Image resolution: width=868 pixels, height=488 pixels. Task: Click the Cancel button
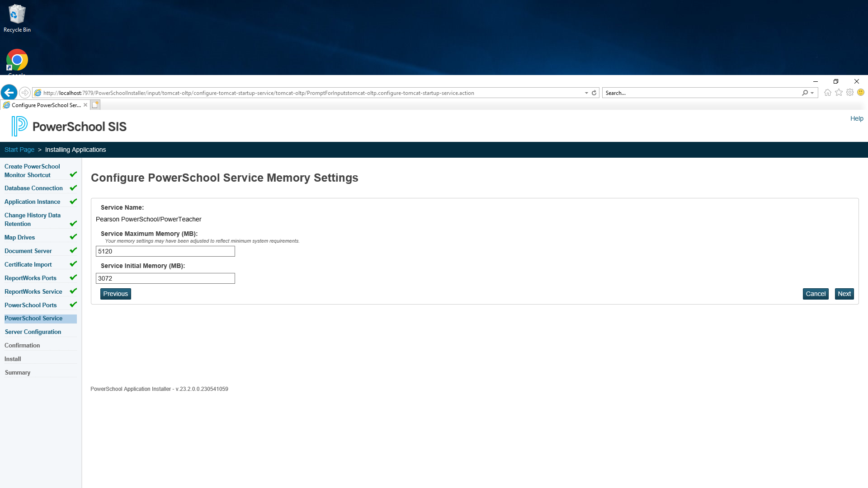[816, 294]
